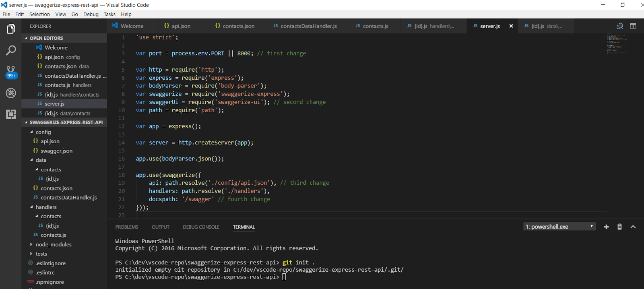Open the Selection menu
The image size is (644, 289).
(39, 14)
